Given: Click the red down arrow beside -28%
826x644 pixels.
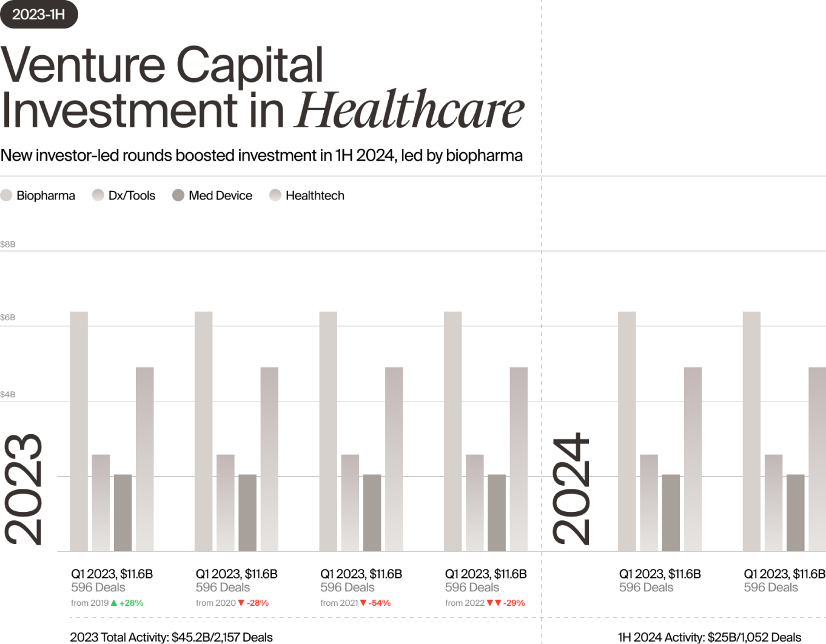Looking at the screenshot, I should [x=241, y=603].
